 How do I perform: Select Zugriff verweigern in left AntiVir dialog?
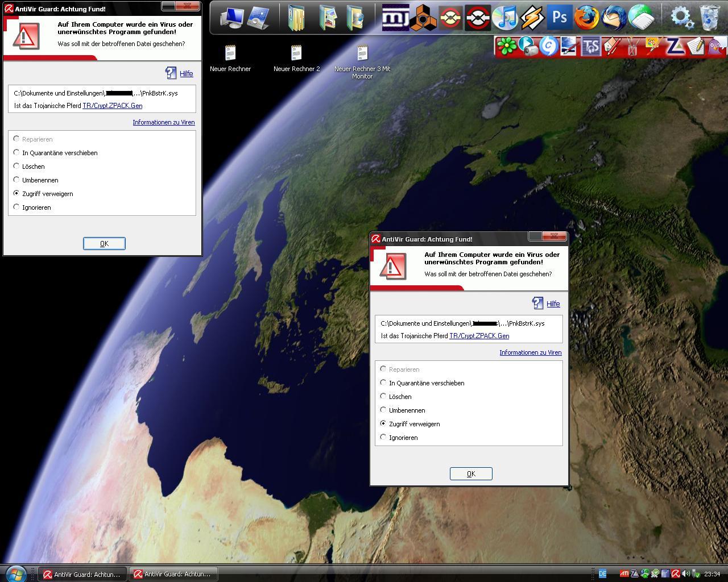click(43, 194)
